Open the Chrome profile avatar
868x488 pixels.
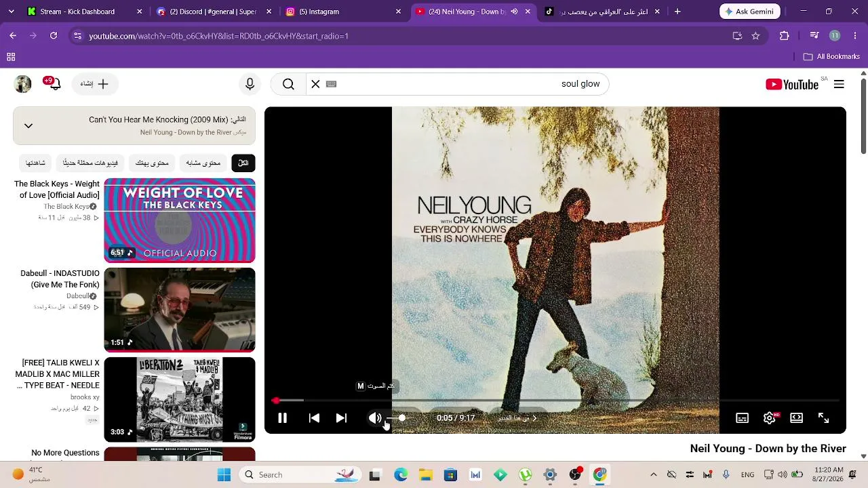tap(835, 36)
